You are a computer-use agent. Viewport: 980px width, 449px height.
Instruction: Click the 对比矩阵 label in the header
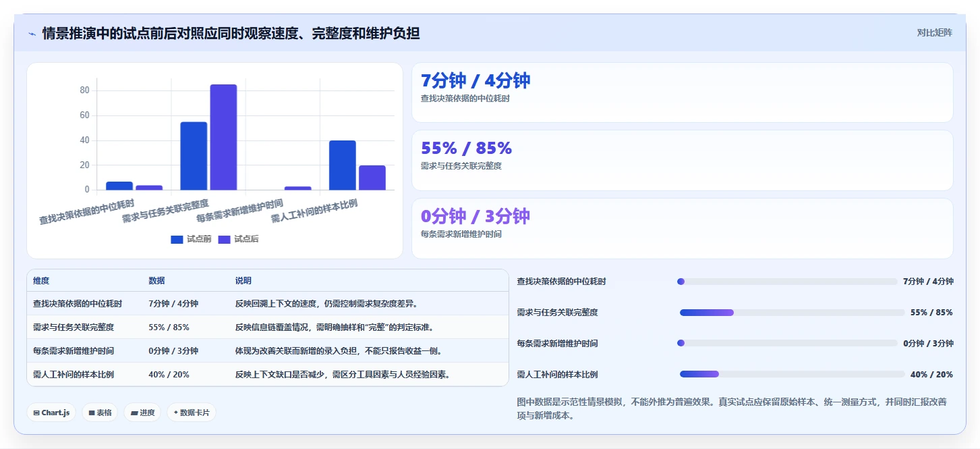point(934,32)
